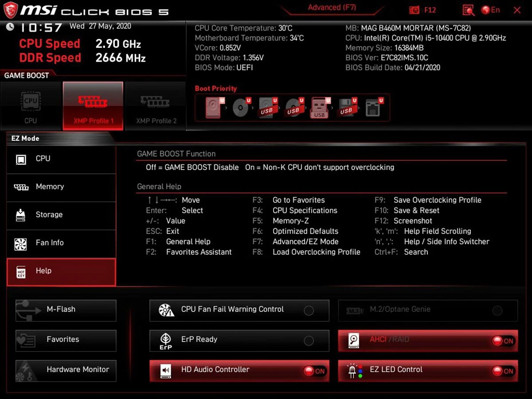Viewport: 532px width, 399px height.
Task: Click the ErP leaf icon
Action: [x=166, y=340]
